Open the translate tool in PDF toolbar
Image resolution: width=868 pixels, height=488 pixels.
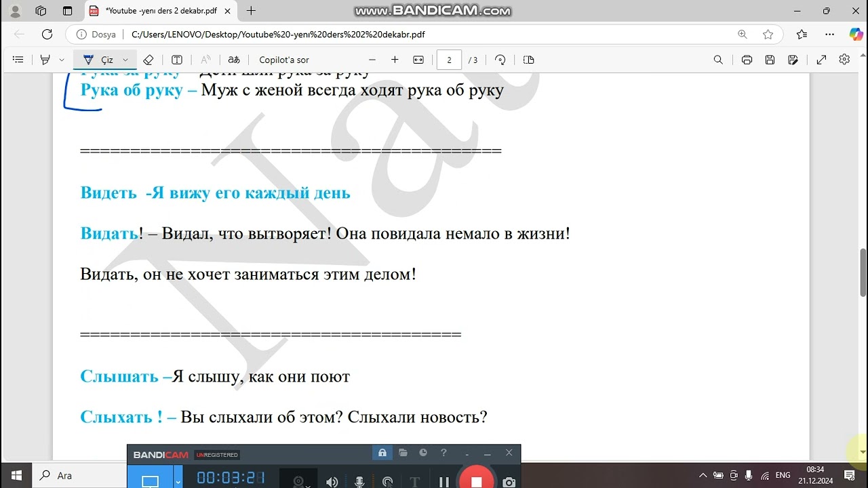[x=234, y=60]
